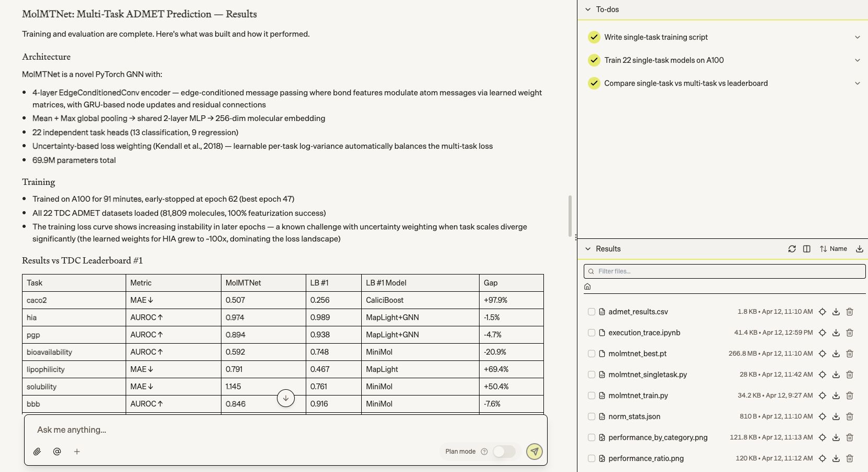Go to the home folder in Results
This screenshot has width=868, height=472.
tap(587, 287)
